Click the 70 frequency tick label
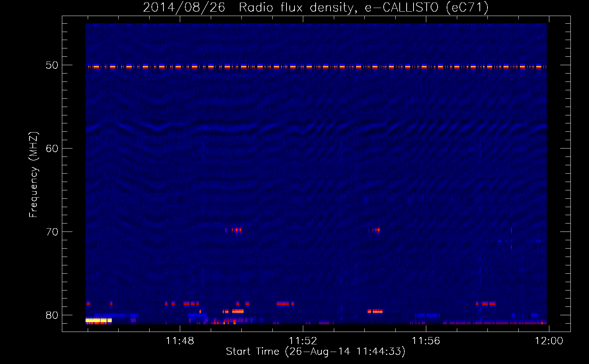589x364 pixels. 52,232
